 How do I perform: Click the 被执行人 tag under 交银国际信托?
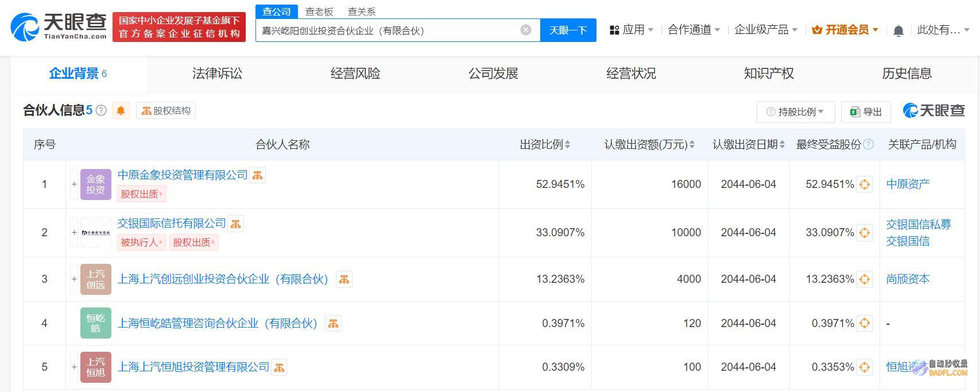(x=141, y=243)
